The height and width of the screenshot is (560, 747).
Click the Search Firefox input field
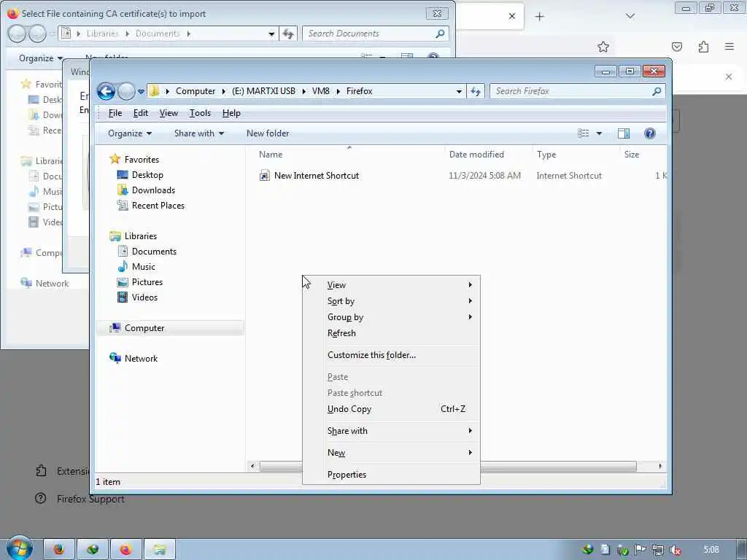click(x=572, y=91)
